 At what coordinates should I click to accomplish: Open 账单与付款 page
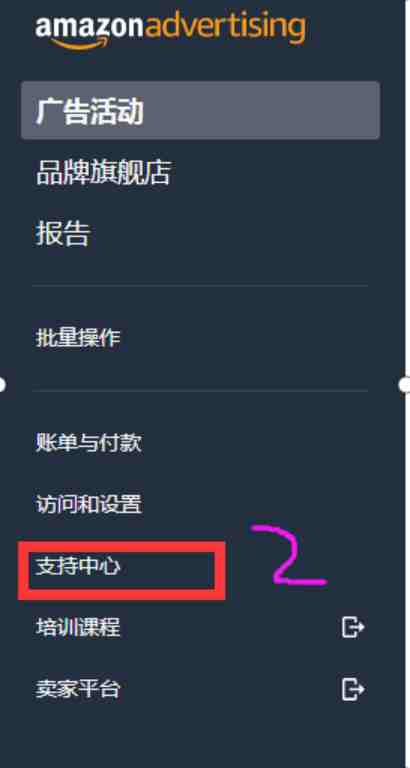coord(89,443)
